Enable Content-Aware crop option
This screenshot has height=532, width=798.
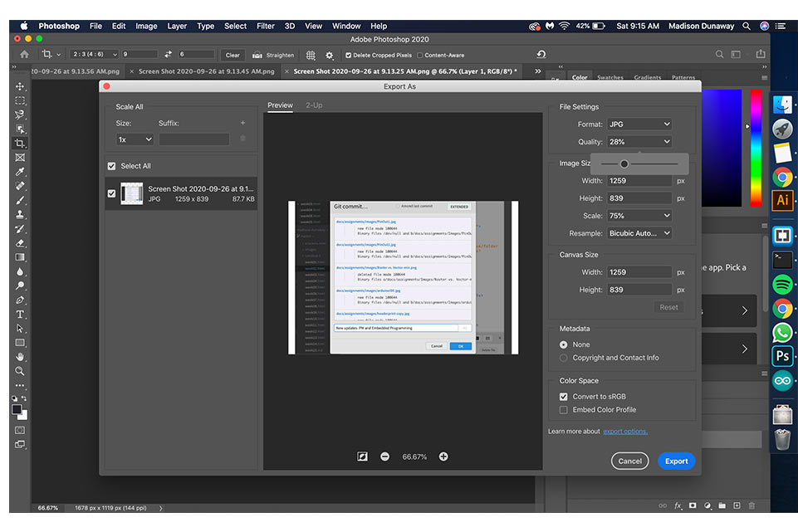(x=420, y=55)
